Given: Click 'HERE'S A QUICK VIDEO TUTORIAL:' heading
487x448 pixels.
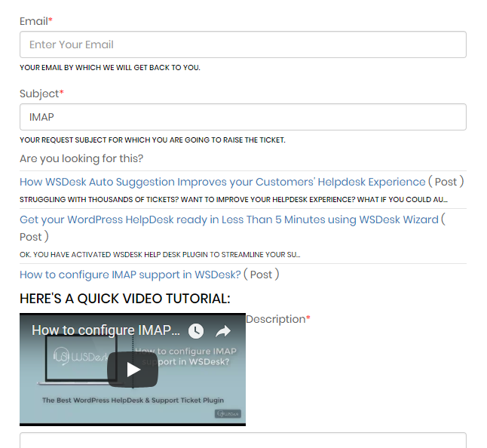Looking at the screenshot, I should [125, 299].
